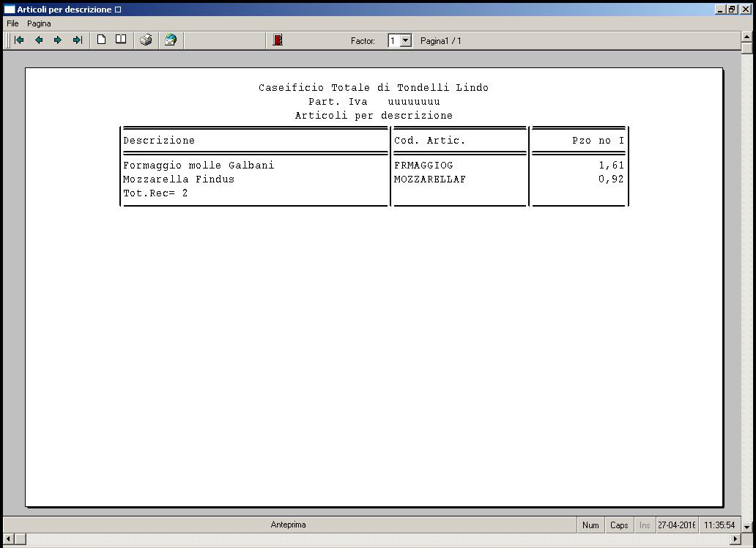Click the Caps indicator in status bar
The width and height of the screenshot is (756, 548).
click(619, 525)
